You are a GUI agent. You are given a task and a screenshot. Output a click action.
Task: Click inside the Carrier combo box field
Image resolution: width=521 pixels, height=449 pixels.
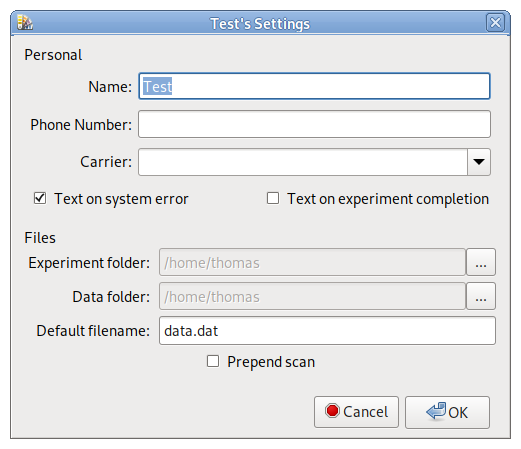303,162
